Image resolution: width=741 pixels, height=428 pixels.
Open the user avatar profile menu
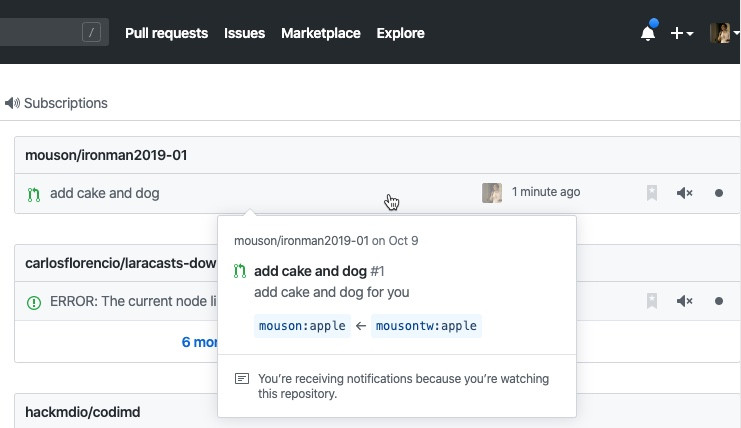723,33
